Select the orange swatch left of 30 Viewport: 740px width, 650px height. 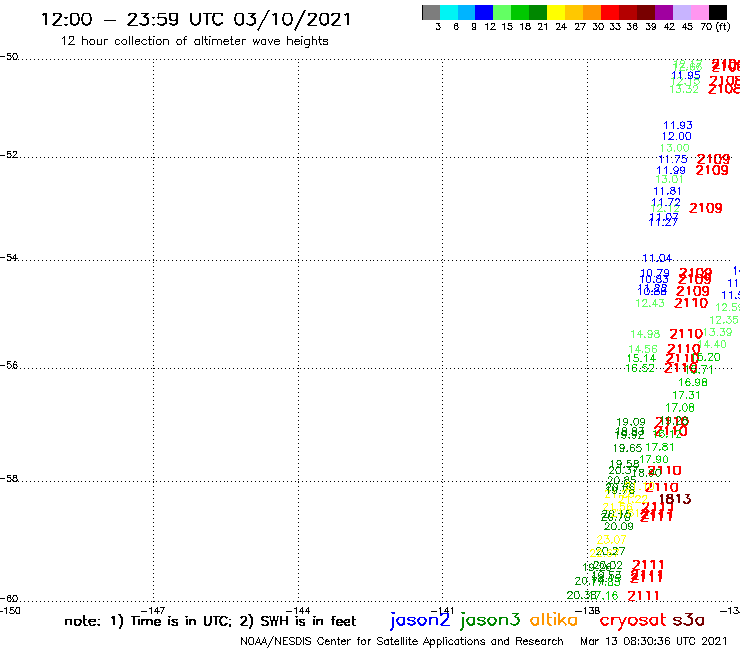point(592,12)
